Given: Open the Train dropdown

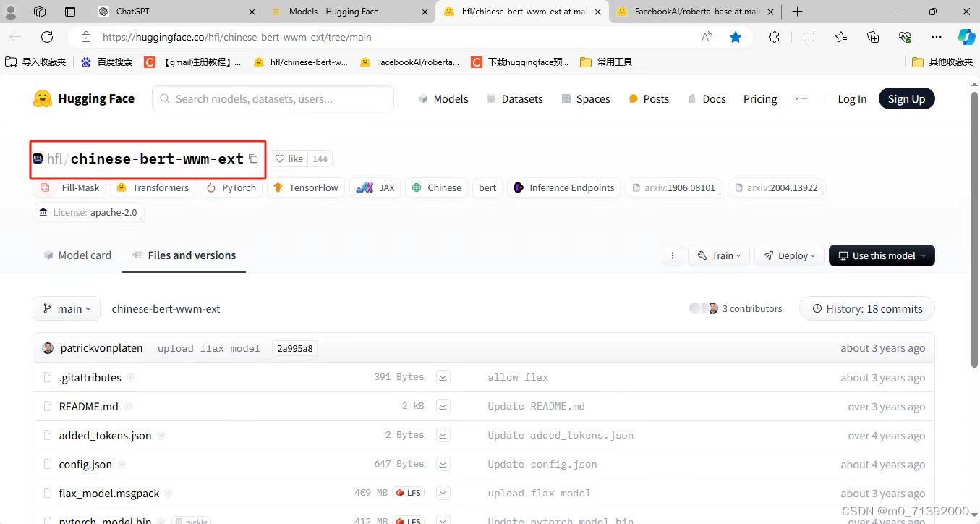Looking at the screenshot, I should pos(719,255).
